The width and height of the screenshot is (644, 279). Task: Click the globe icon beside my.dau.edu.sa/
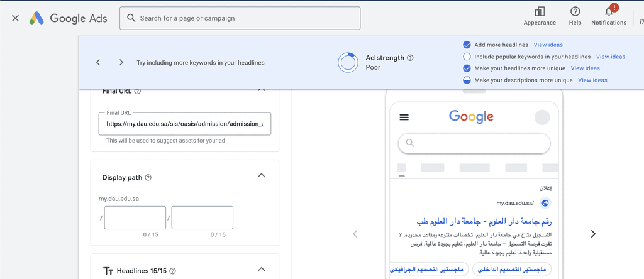545,203
